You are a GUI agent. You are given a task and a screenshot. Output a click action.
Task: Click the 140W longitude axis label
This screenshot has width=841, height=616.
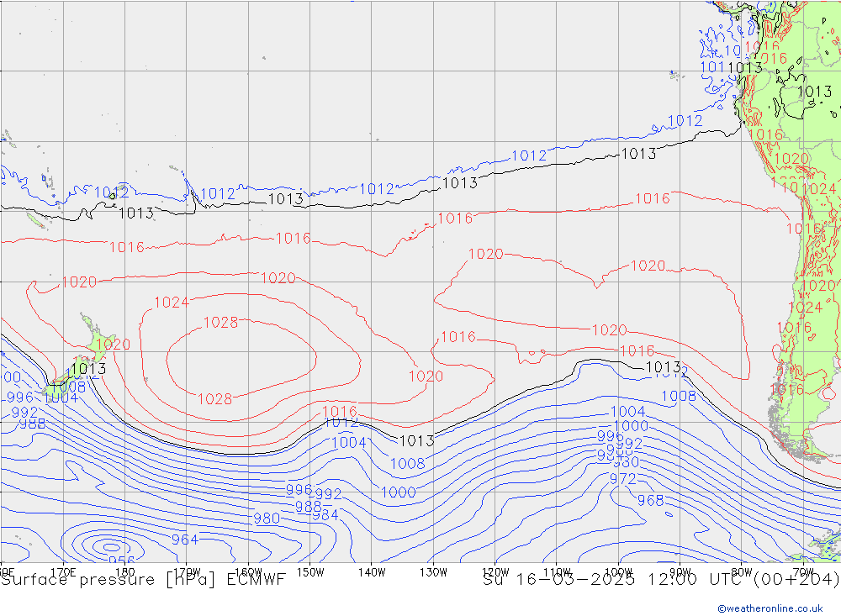(x=372, y=572)
